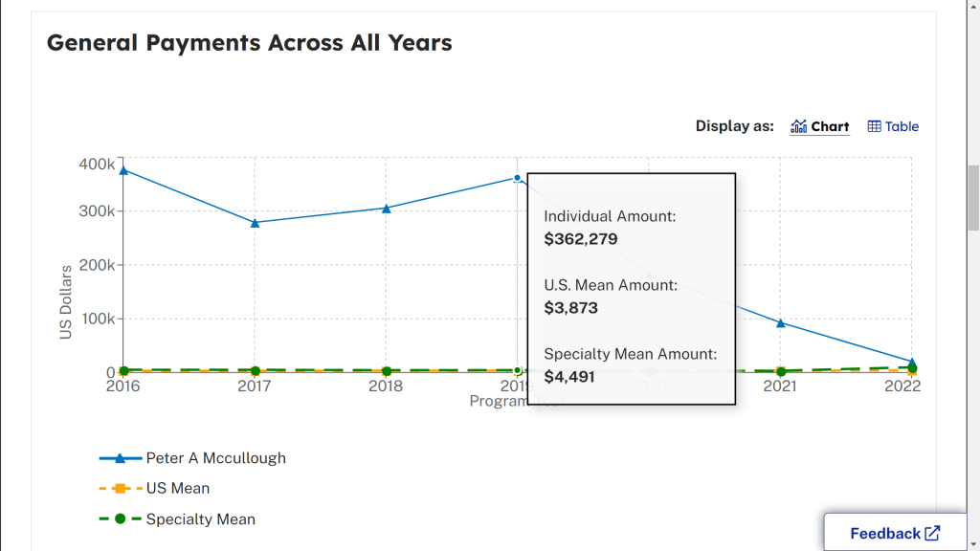Click the 2021 individual data point
This screenshot has height=551, width=980.
coord(781,323)
